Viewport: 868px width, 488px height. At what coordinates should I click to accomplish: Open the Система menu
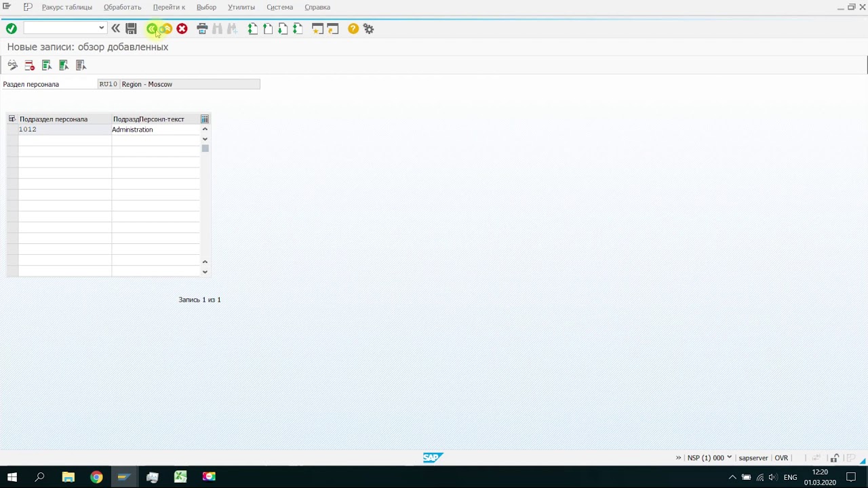click(x=280, y=7)
